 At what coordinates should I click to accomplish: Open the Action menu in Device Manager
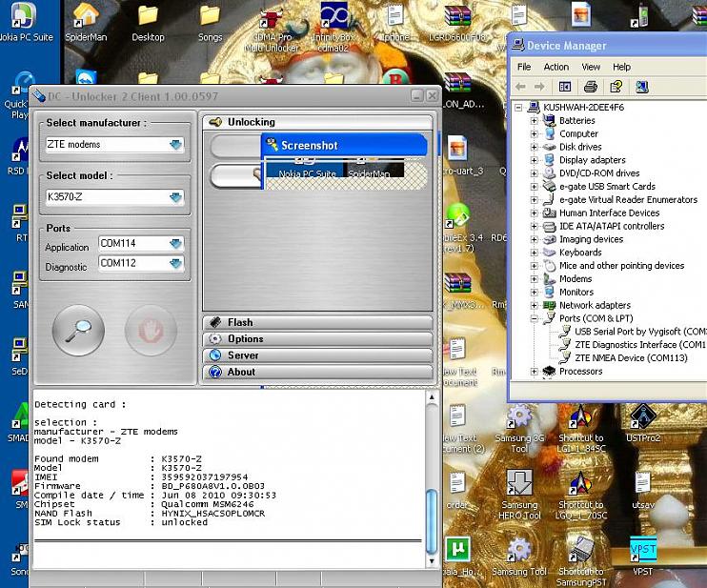(x=555, y=67)
